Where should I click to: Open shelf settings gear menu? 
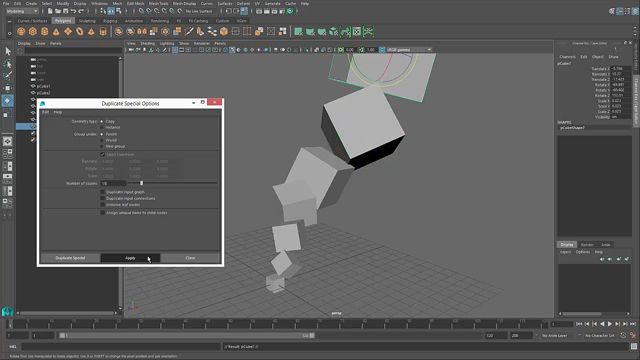pyautogui.click(x=9, y=33)
